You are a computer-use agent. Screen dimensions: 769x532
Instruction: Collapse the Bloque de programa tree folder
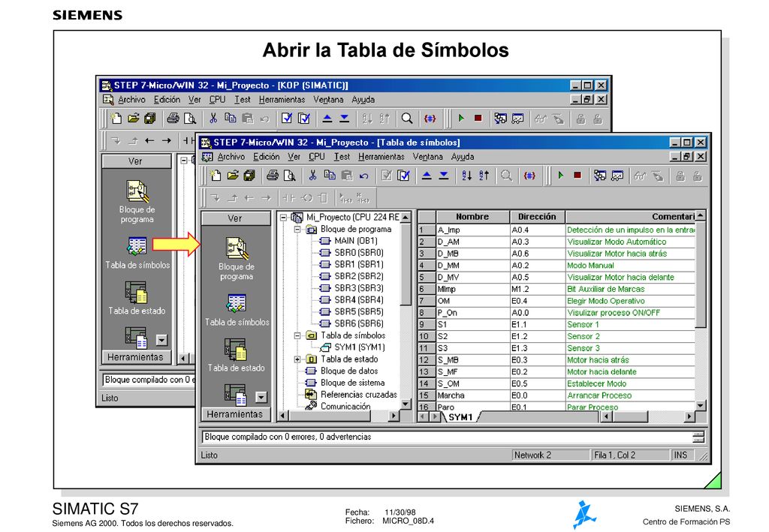(x=297, y=229)
